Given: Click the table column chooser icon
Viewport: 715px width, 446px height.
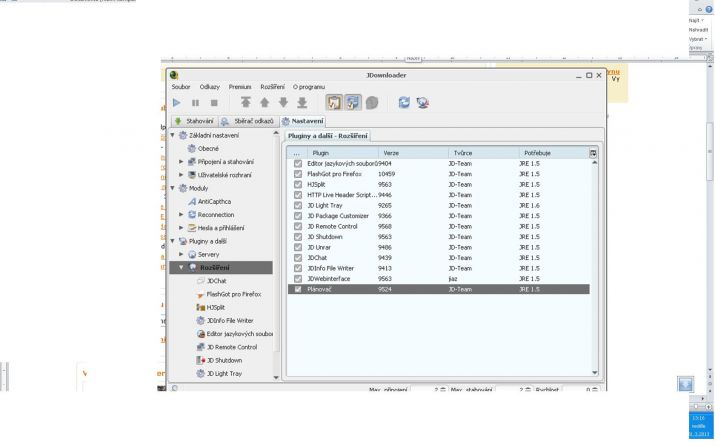Looking at the screenshot, I should pos(593,153).
